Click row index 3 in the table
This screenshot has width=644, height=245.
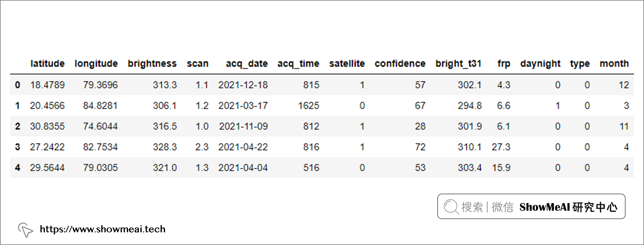[x=18, y=147]
